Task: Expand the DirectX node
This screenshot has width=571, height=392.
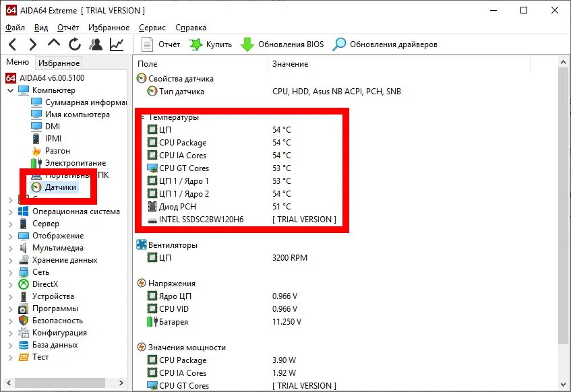Action: [10, 285]
